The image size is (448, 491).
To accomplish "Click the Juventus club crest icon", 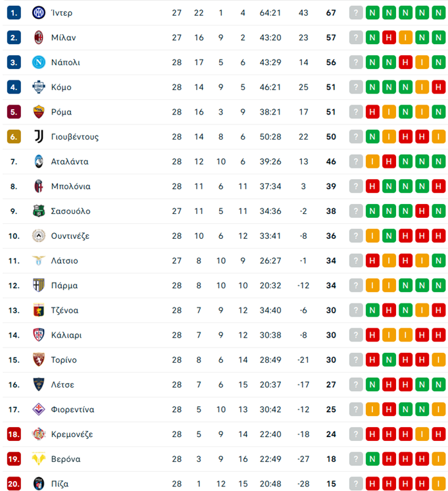I will click(38, 137).
